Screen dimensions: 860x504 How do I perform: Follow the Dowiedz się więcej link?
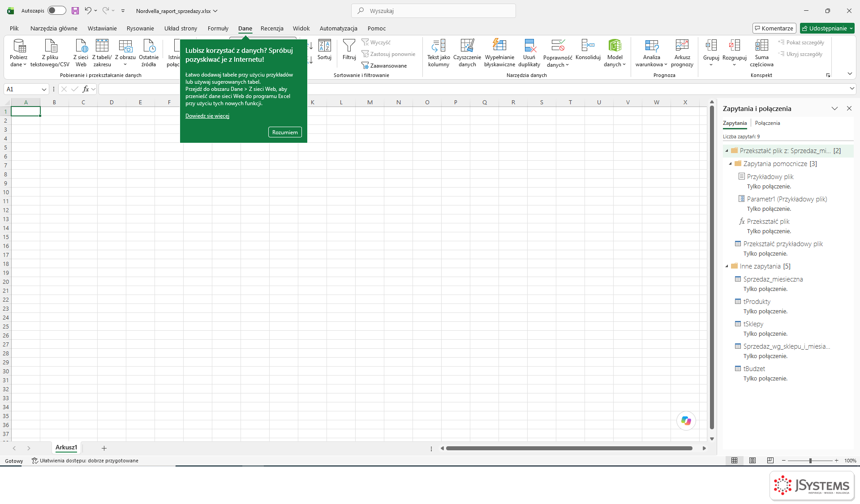(207, 116)
